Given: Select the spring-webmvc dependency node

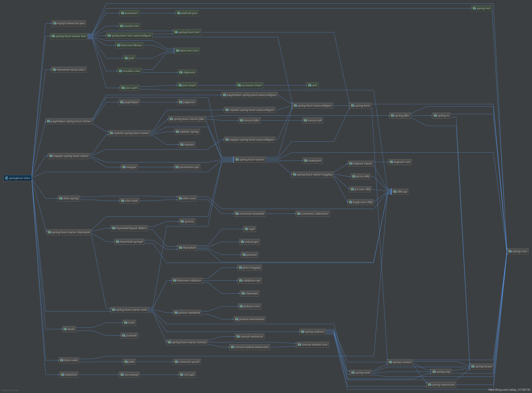Looking at the screenshot, I should (313, 332).
